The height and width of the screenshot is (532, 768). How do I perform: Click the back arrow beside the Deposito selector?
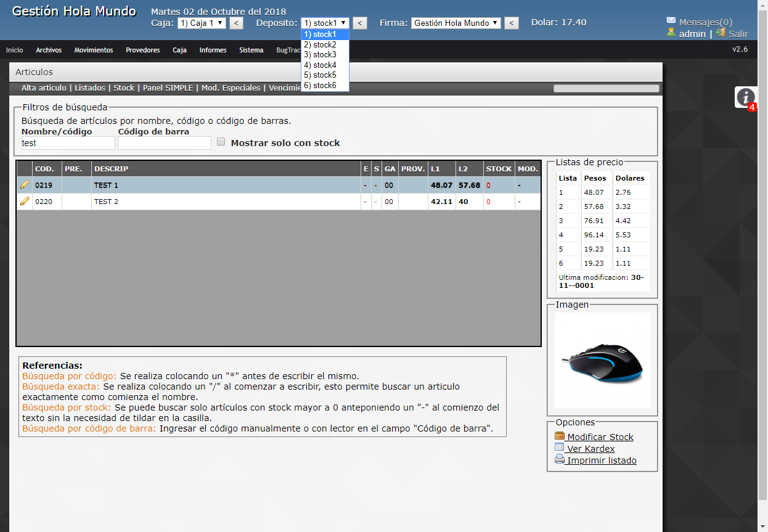point(360,23)
